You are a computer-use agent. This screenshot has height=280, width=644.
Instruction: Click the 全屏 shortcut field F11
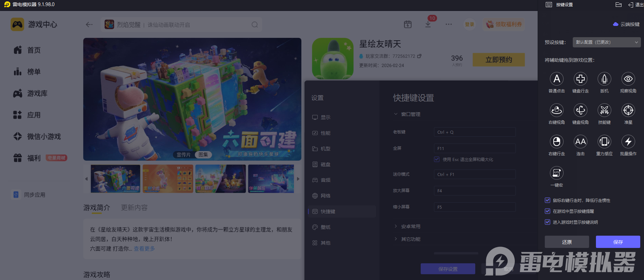coord(475,148)
